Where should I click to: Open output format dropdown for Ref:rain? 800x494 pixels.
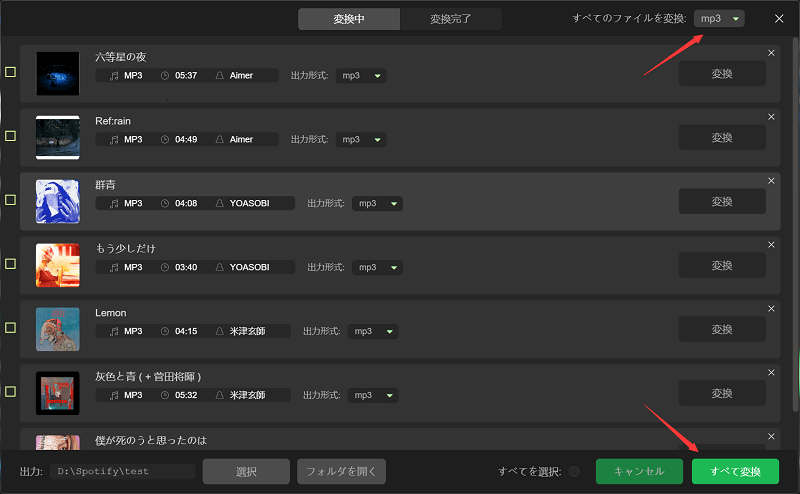click(361, 139)
